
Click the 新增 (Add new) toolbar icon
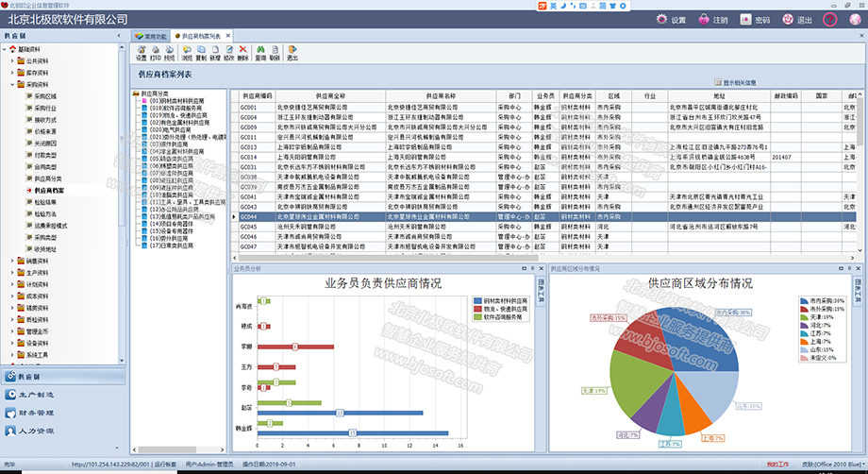pyautogui.click(x=213, y=51)
